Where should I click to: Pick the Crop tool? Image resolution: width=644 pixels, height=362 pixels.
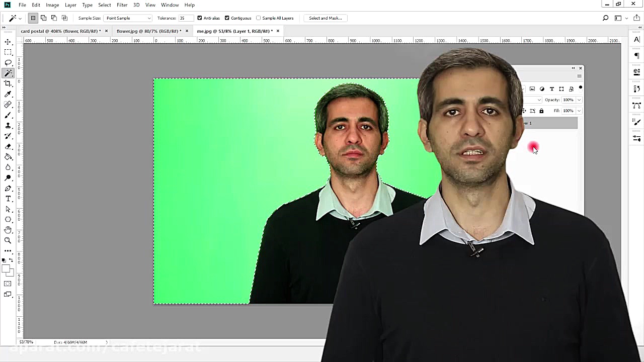point(8,83)
